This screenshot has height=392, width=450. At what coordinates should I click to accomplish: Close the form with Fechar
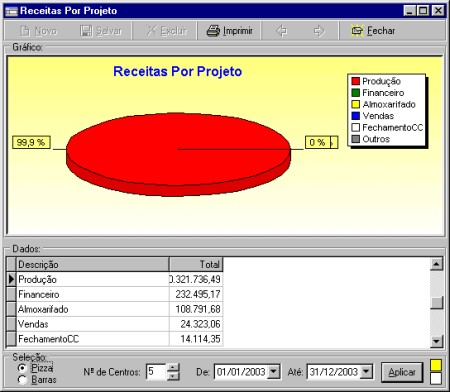click(x=373, y=31)
